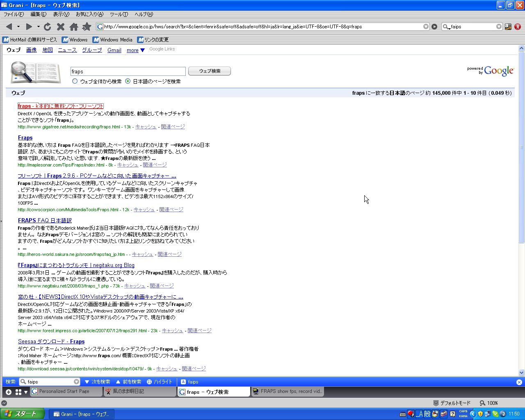Screen dimensions: 525x420
Task: Open the Windows Media bookmark
Action: (112, 40)
